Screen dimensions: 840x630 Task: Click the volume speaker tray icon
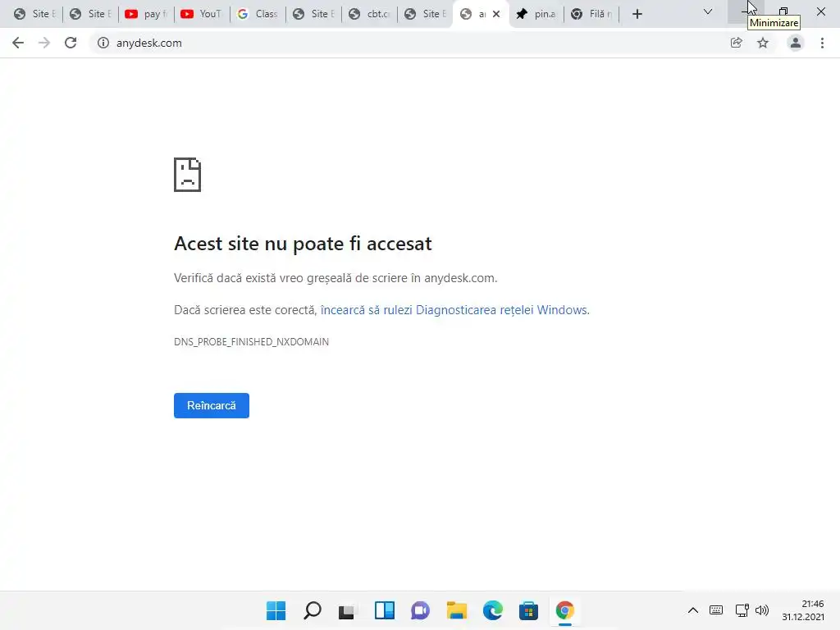(762, 610)
